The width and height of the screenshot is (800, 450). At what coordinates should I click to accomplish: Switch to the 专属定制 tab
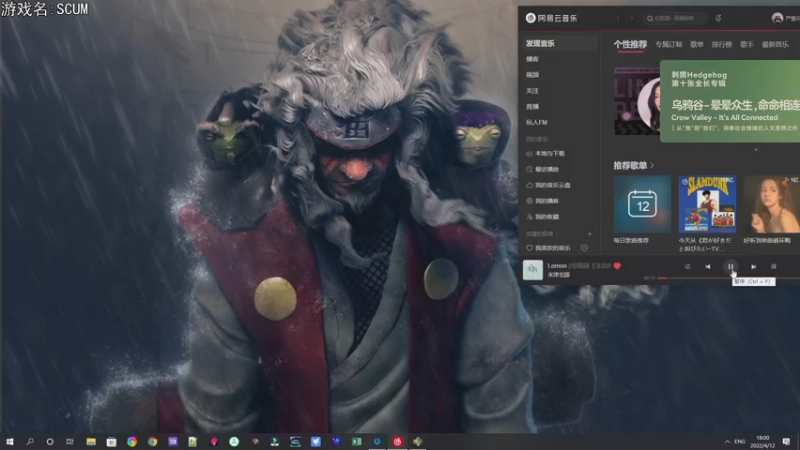(x=669, y=44)
